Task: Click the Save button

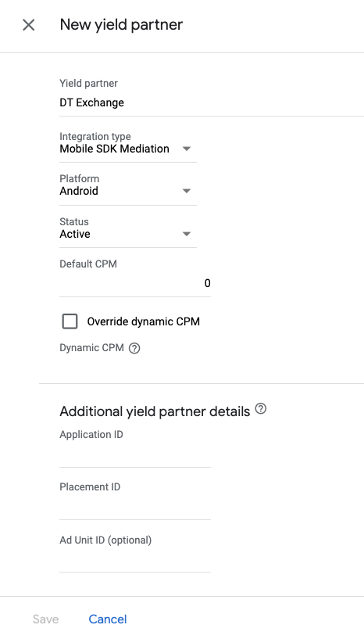Action: pyautogui.click(x=45, y=619)
